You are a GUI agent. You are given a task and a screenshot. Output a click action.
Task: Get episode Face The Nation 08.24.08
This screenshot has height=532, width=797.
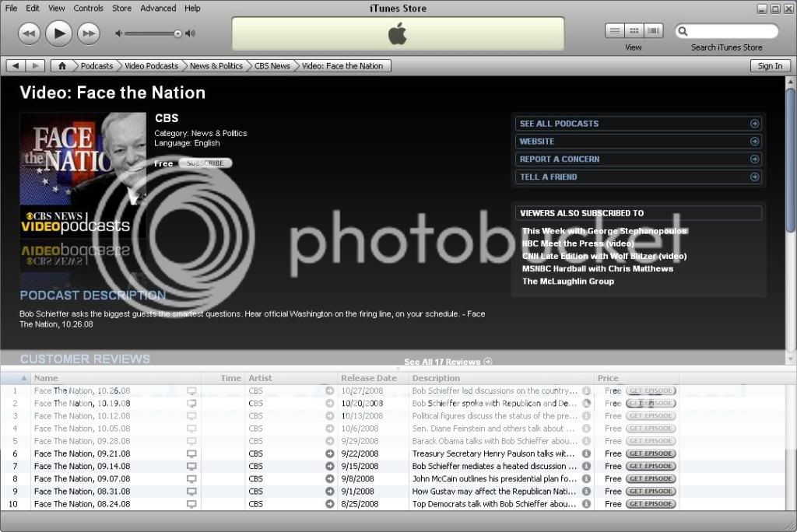pyautogui.click(x=651, y=504)
